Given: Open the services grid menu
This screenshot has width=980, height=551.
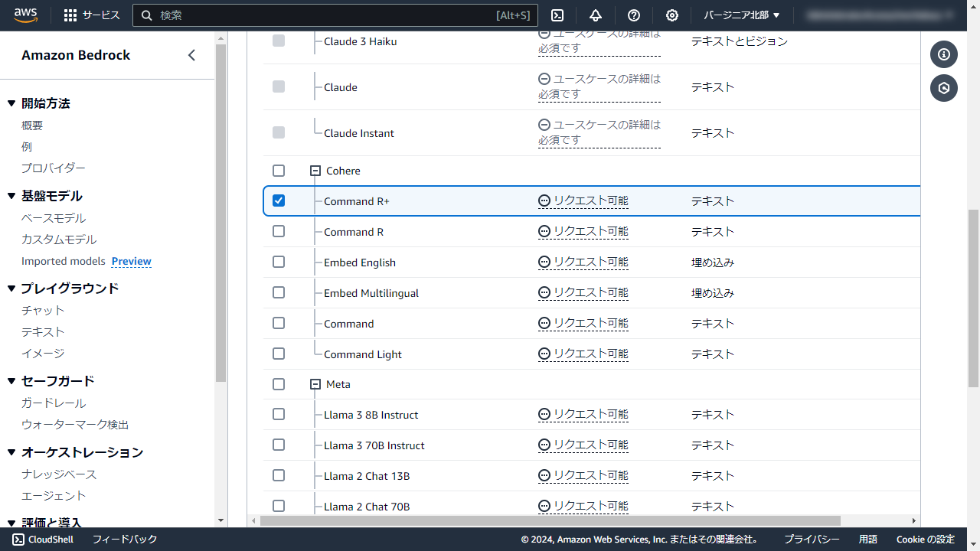Looking at the screenshot, I should [x=91, y=15].
